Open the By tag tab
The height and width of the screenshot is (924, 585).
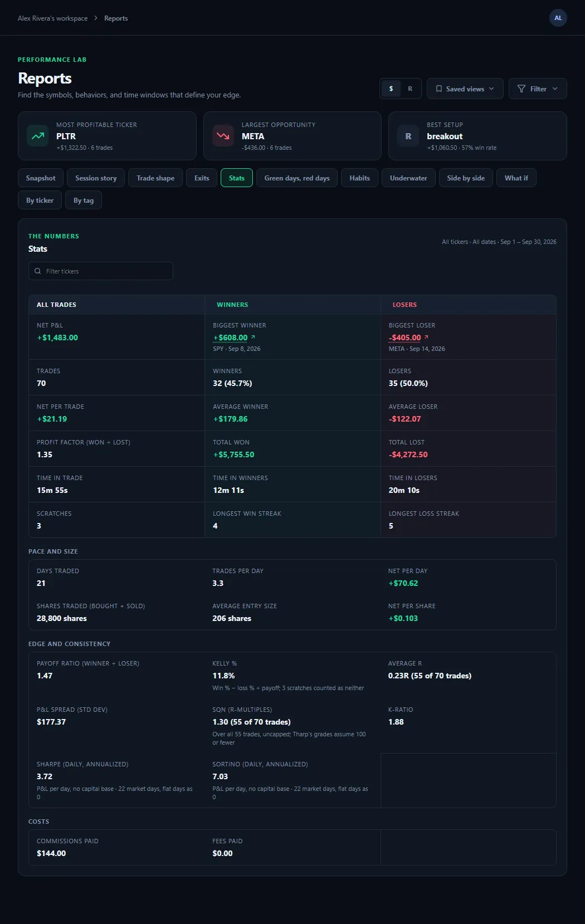(84, 200)
